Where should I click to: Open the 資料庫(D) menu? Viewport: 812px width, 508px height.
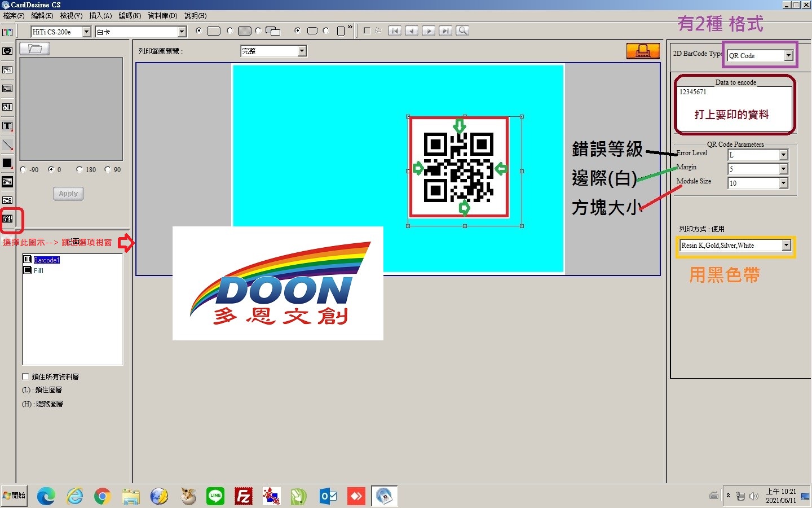[x=162, y=16]
